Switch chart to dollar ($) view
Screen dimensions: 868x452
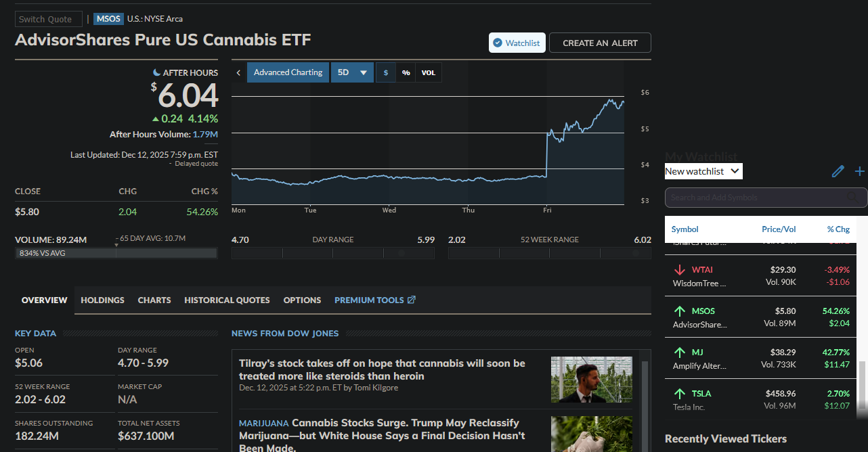tap(386, 72)
